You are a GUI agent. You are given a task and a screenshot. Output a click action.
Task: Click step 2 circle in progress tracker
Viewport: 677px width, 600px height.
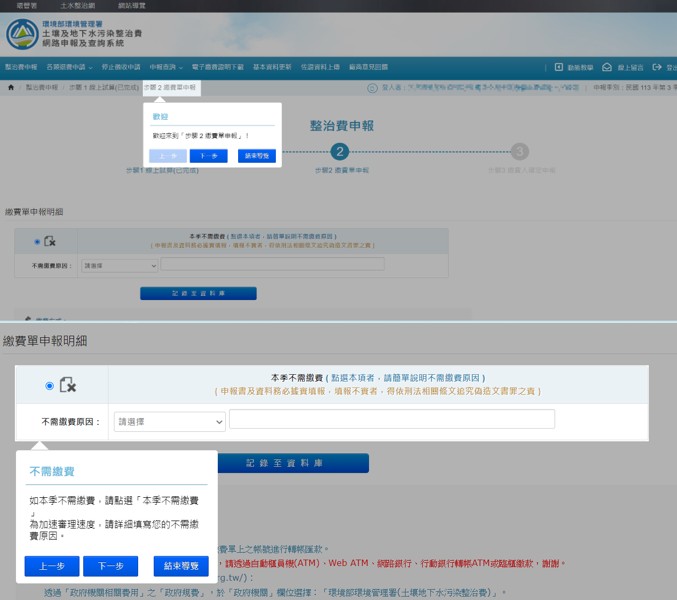[340, 151]
